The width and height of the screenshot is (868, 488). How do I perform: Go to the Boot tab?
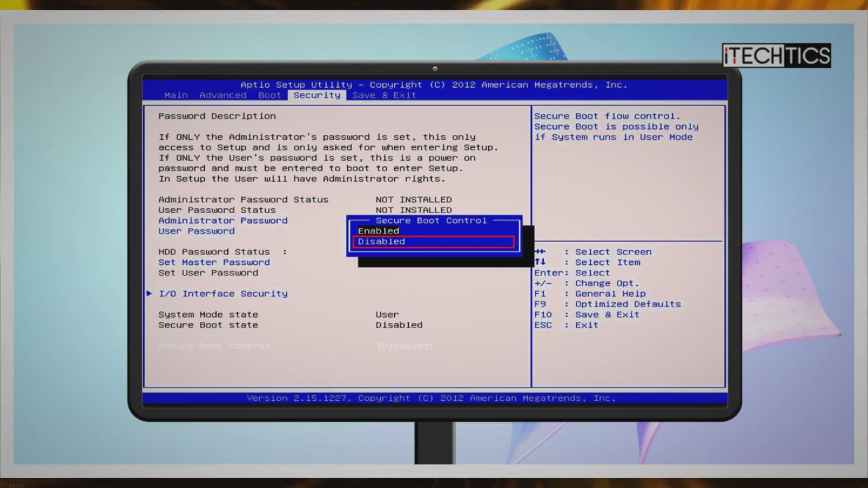click(x=269, y=95)
